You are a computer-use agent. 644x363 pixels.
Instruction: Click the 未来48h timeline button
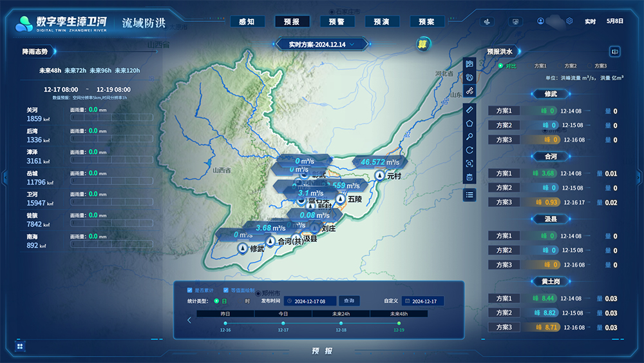point(399,313)
